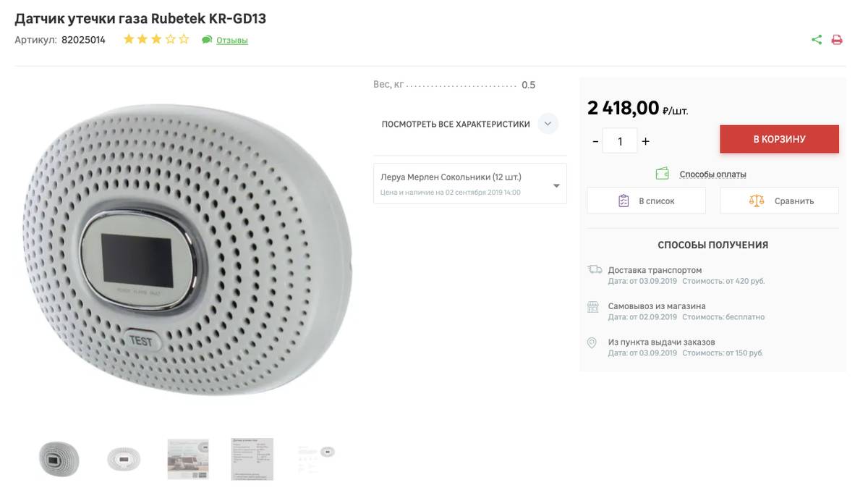The height and width of the screenshot is (501, 868).
Task: Open the Способы оплаты link
Action: [x=712, y=174]
